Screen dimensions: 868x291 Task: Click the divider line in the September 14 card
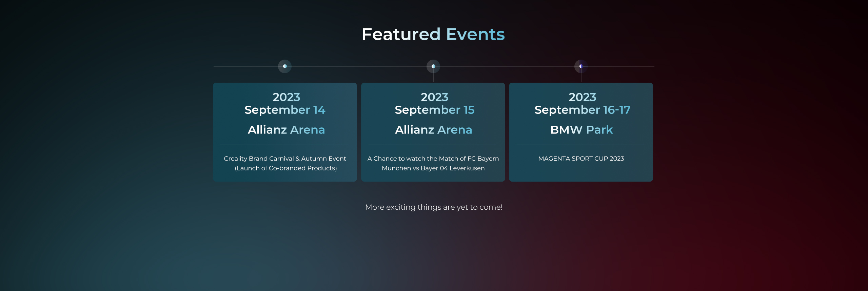pos(284,145)
